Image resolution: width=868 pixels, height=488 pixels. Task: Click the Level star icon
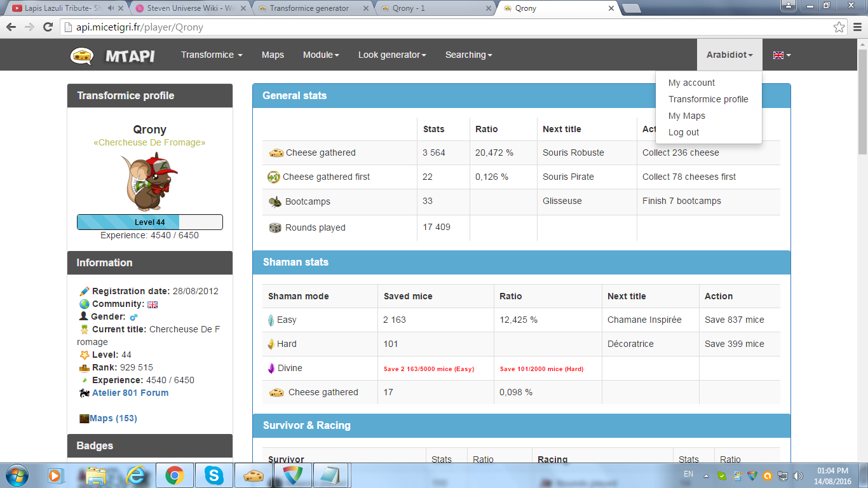[85, 355]
